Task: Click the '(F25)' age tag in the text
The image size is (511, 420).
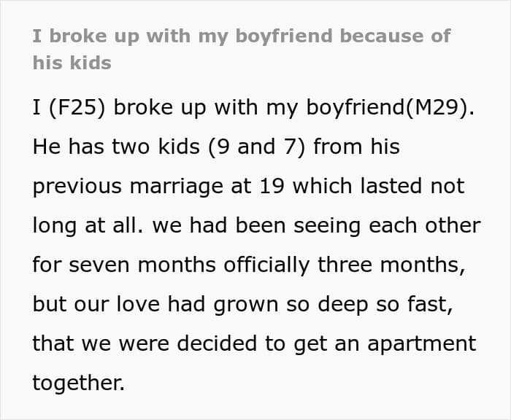Action: 77,107
